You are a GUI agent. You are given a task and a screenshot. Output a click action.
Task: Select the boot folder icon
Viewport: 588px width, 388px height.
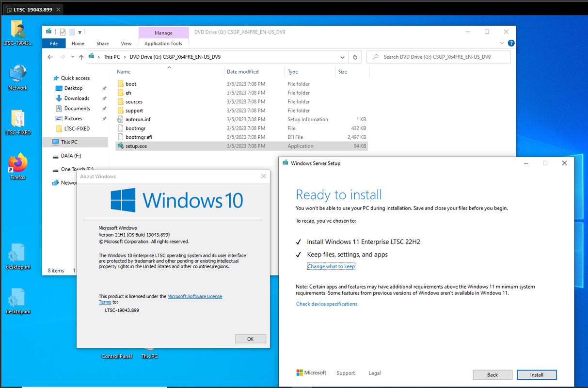click(121, 84)
